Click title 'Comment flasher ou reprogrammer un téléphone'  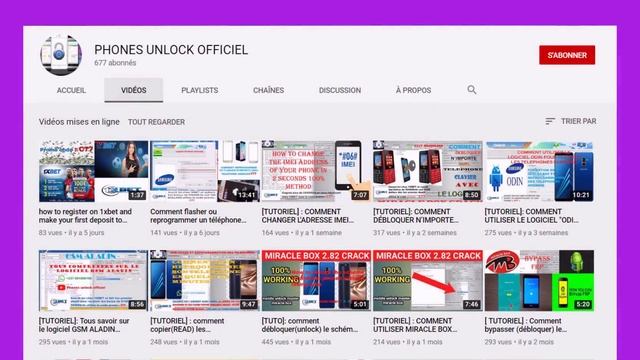click(198, 216)
